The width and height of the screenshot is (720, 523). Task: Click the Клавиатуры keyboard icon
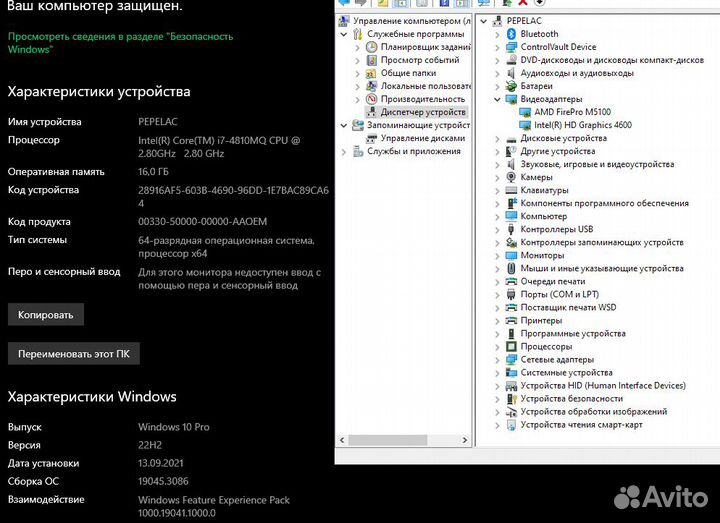[x=511, y=190]
